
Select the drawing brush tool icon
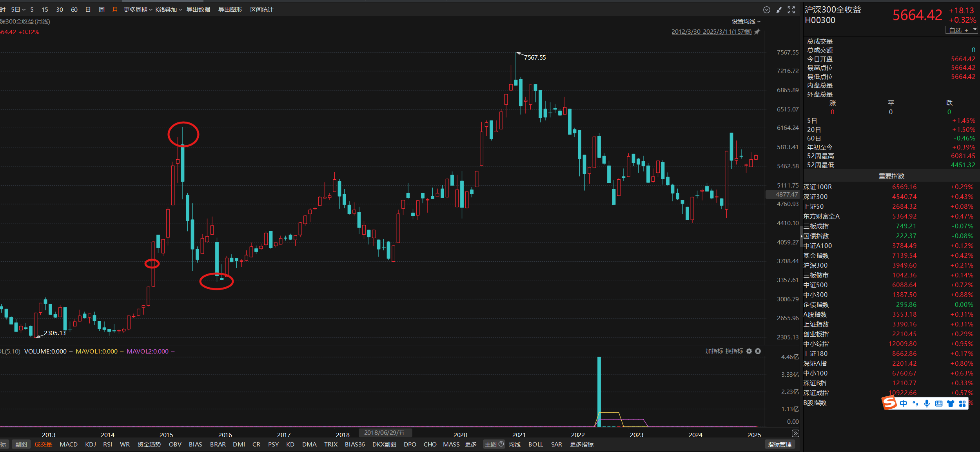coord(779,10)
